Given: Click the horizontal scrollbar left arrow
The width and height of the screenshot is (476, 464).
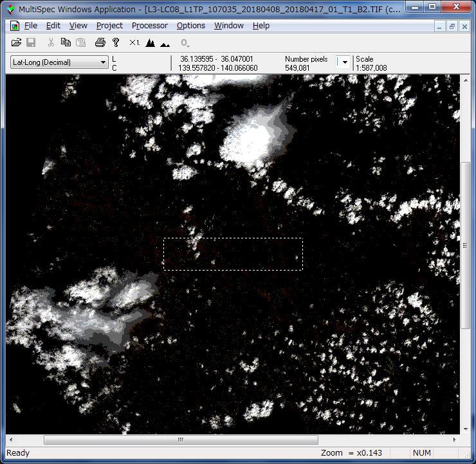Looking at the screenshot, I should (x=11, y=440).
